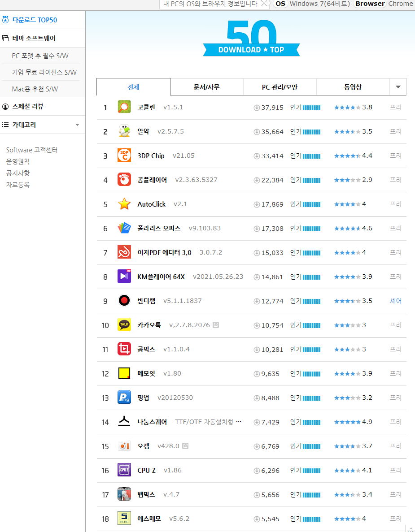Image resolution: width=415 pixels, height=532 pixels.
Task: Open the 이지PDF 에디터 3.0 icon
Action: point(124,252)
